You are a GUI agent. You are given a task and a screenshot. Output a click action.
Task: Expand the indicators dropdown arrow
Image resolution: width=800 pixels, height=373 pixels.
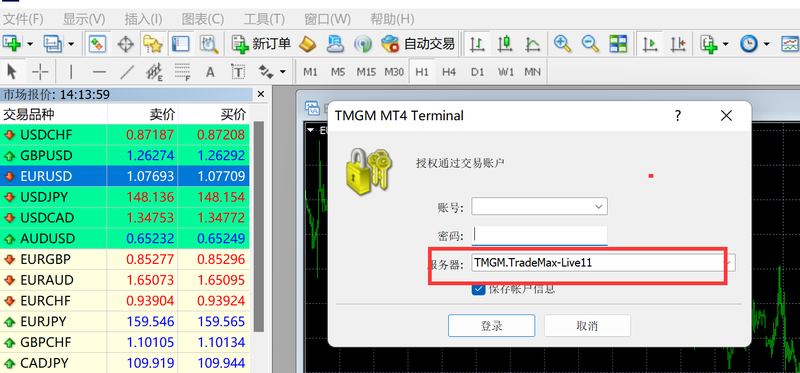726,44
